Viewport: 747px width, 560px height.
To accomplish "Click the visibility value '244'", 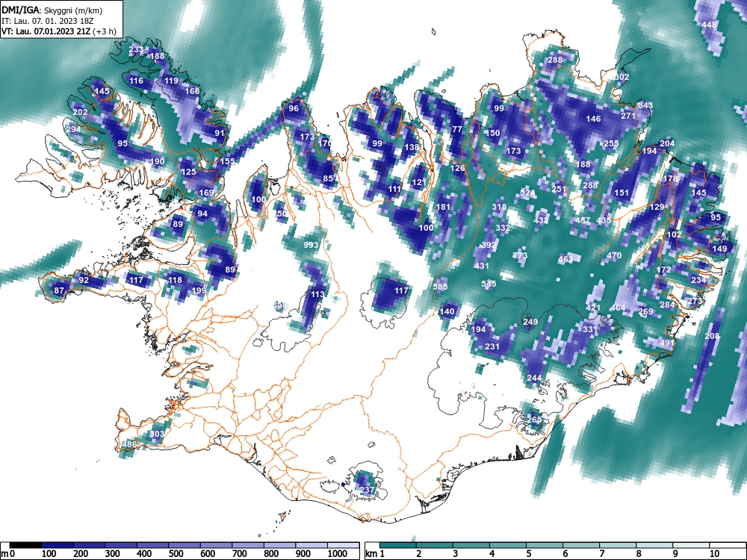I will tap(534, 378).
